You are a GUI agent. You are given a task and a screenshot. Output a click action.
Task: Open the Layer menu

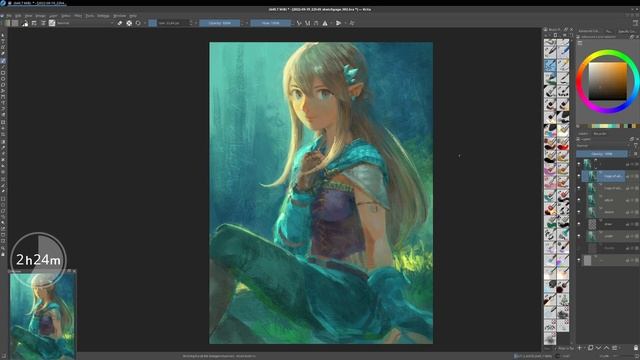coord(53,16)
